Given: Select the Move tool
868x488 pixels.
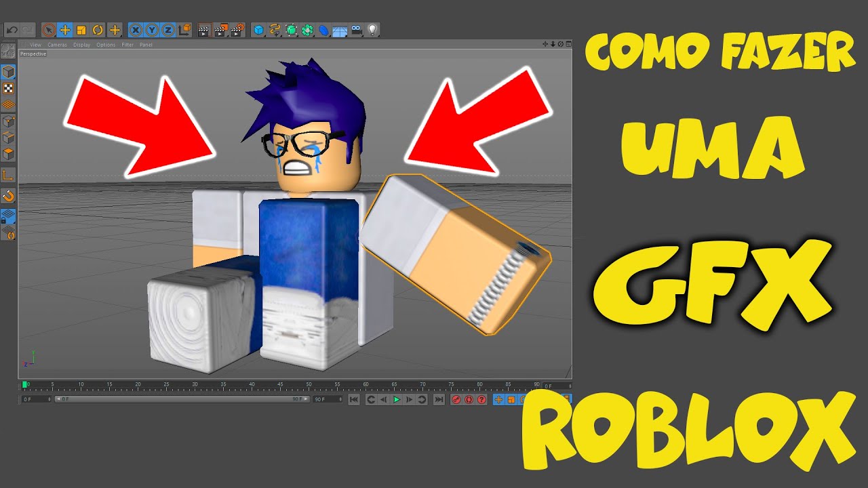Looking at the screenshot, I should click(65, 30).
